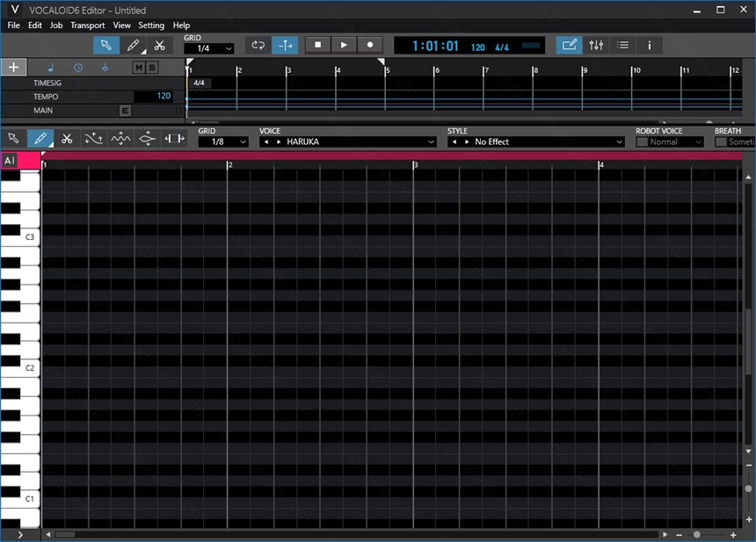
Task: Open the musical editor view icon
Action: (x=569, y=46)
